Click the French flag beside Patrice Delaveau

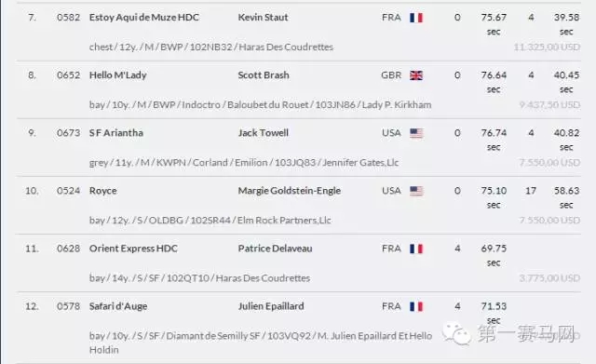coord(416,249)
